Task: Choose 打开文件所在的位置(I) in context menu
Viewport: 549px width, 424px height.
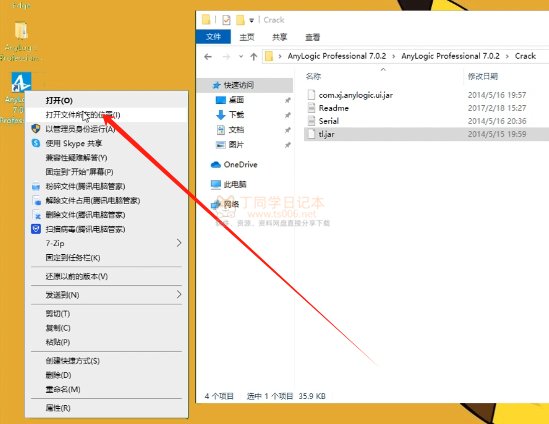Action: (106, 115)
